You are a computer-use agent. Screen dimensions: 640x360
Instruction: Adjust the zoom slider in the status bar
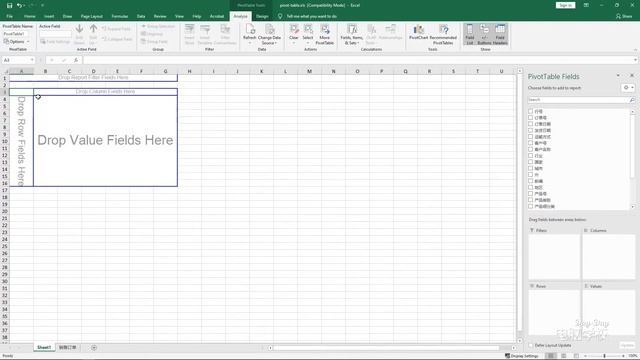tap(604, 356)
